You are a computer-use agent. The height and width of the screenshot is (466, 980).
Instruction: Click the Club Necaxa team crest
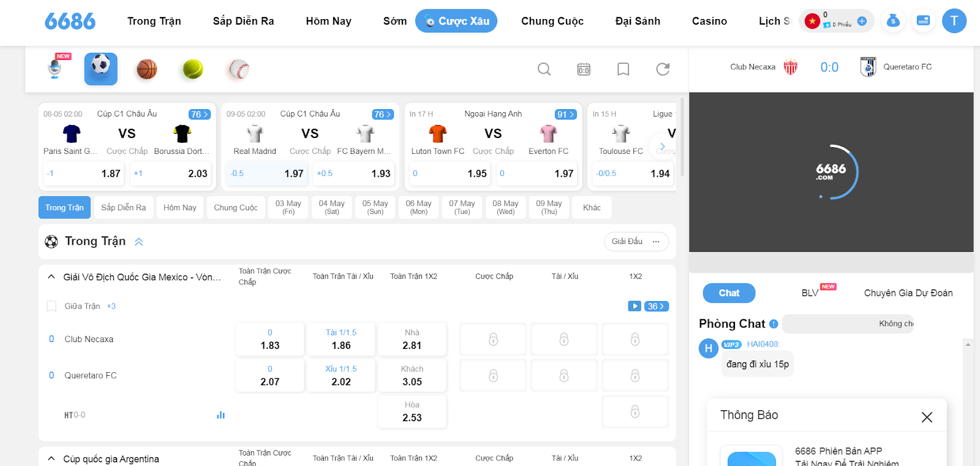coord(790,67)
